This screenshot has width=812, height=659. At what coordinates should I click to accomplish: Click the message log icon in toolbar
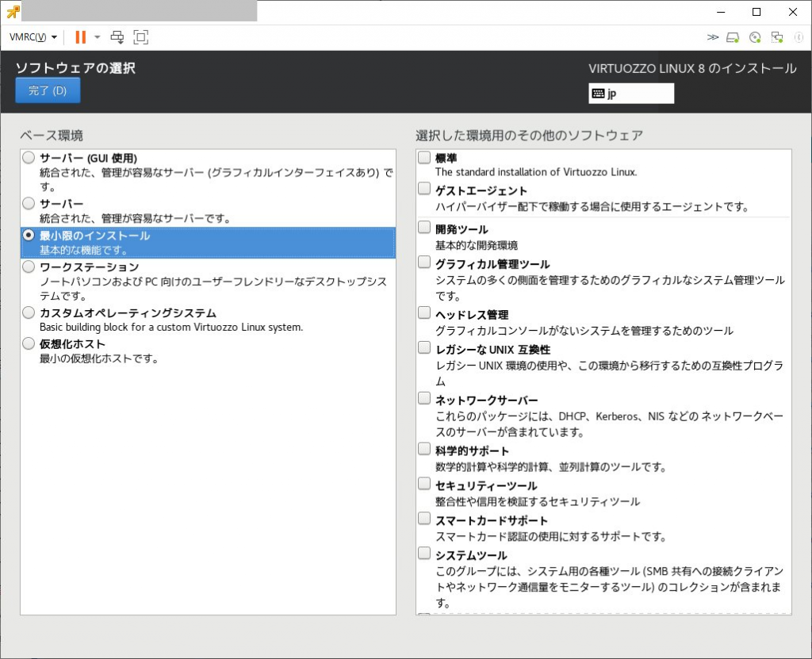pos(799,37)
